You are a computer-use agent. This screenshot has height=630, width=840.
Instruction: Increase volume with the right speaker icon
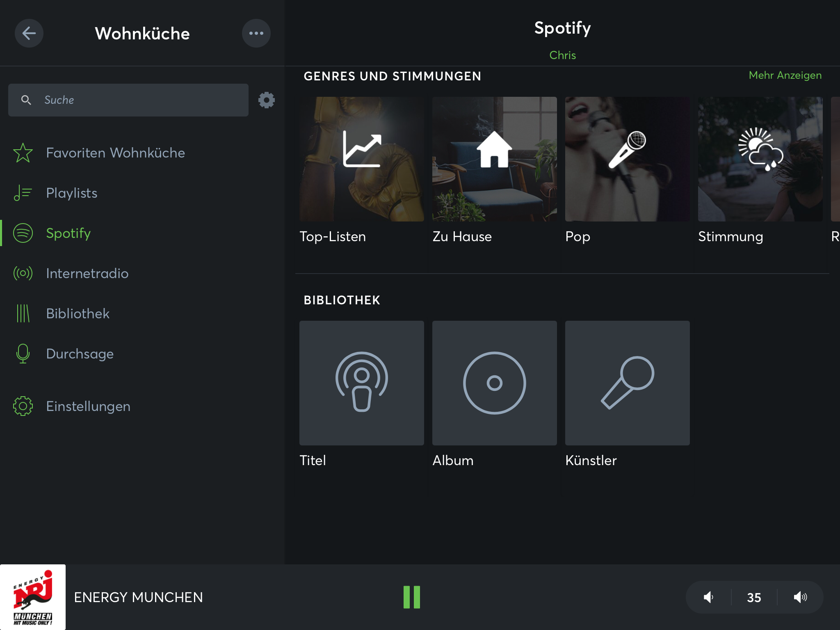(800, 597)
